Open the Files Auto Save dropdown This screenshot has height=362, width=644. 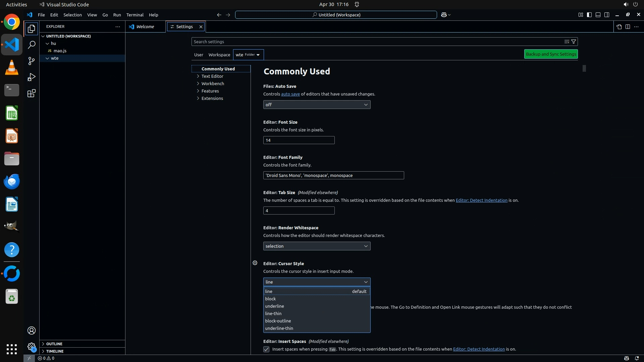click(x=317, y=105)
